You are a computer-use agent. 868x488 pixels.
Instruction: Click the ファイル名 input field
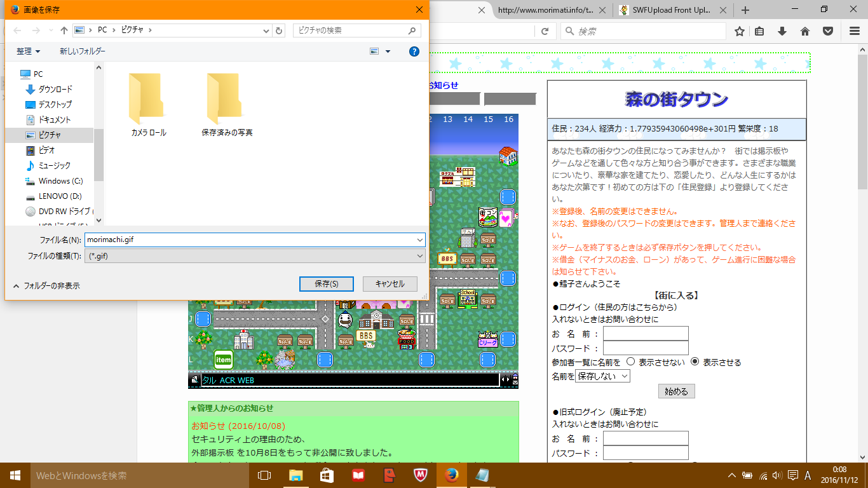[249, 240]
